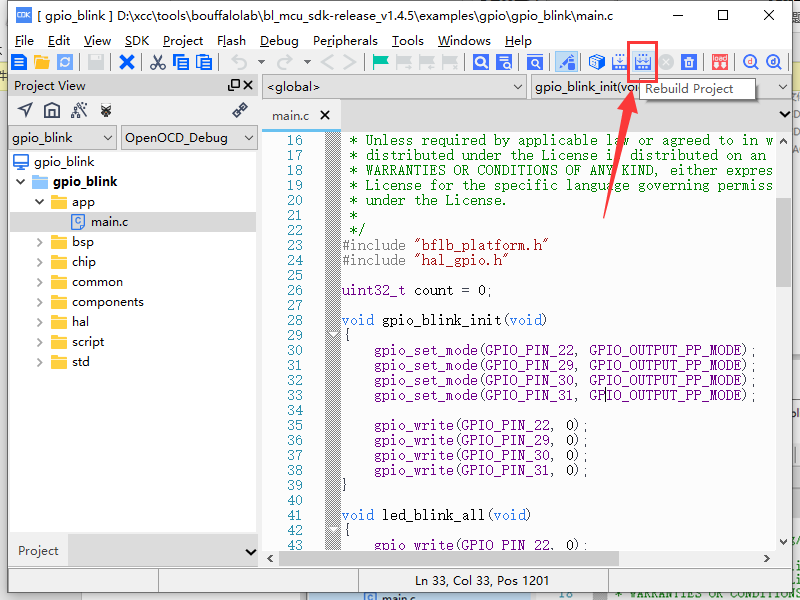Click the red Start Debug icon
The height and width of the screenshot is (600, 800).
[x=751, y=62]
